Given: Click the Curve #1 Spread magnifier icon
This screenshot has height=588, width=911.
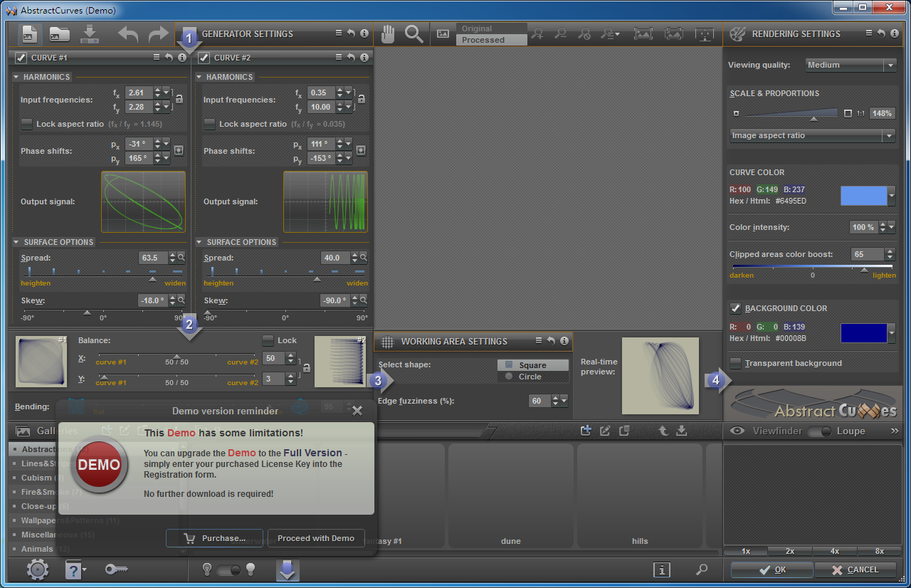Looking at the screenshot, I should click(181, 258).
